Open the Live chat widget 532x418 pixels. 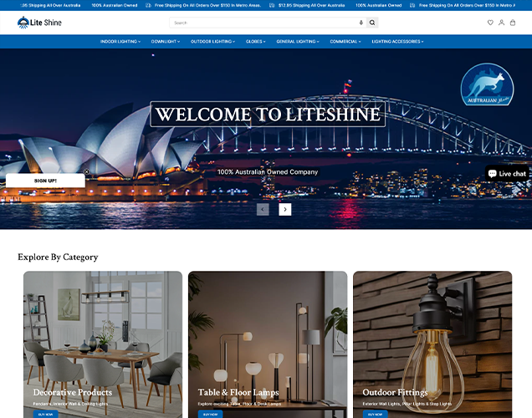[507, 174]
